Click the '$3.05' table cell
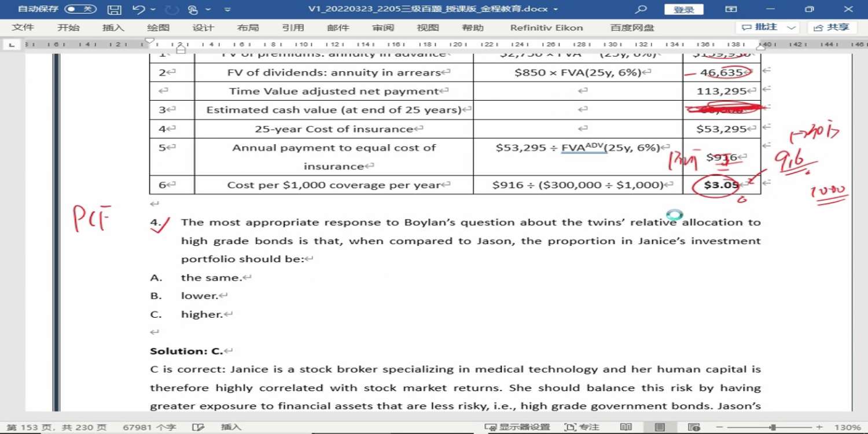This screenshot has width=868, height=434. click(721, 185)
